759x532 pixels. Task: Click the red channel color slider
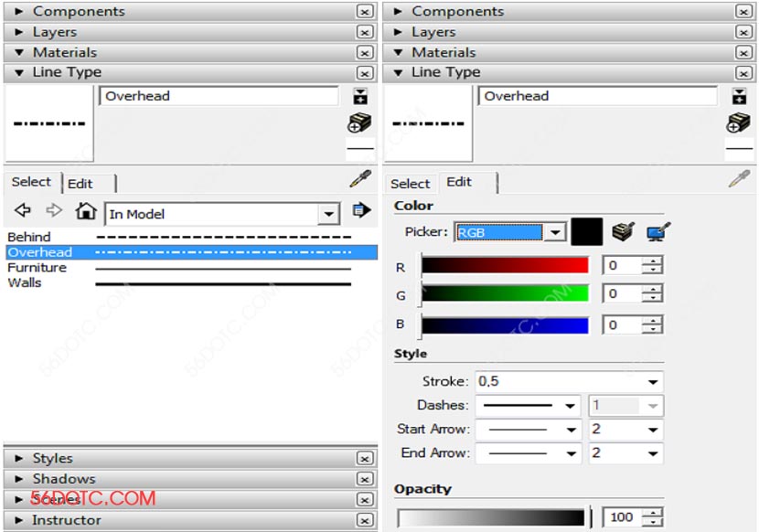tap(504, 266)
